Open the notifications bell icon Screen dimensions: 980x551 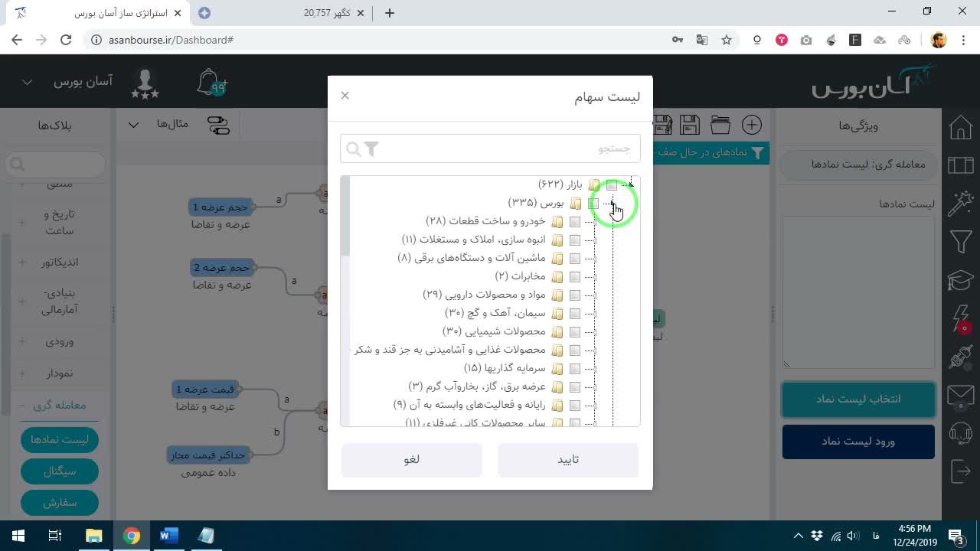point(211,83)
